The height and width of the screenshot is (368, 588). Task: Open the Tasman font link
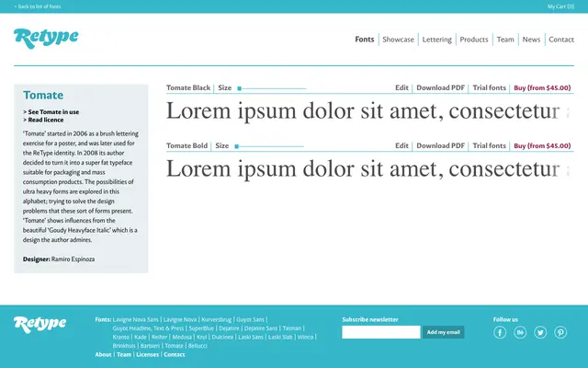pyautogui.click(x=292, y=328)
